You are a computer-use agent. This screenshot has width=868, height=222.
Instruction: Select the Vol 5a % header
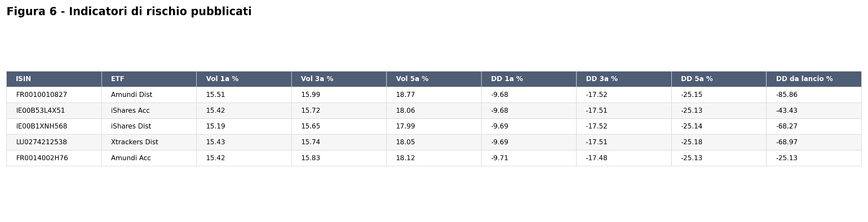[x=433, y=79]
